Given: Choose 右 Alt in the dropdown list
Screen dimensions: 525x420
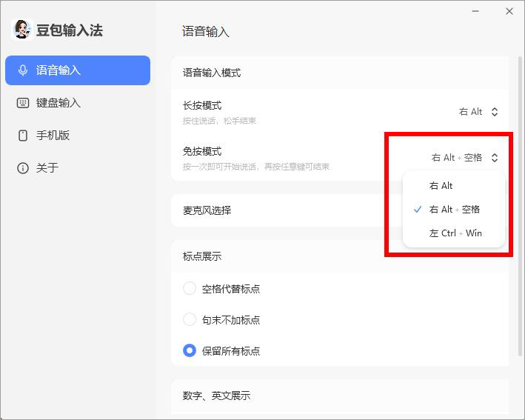Looking at the screenshot, I should pos(454,185).
